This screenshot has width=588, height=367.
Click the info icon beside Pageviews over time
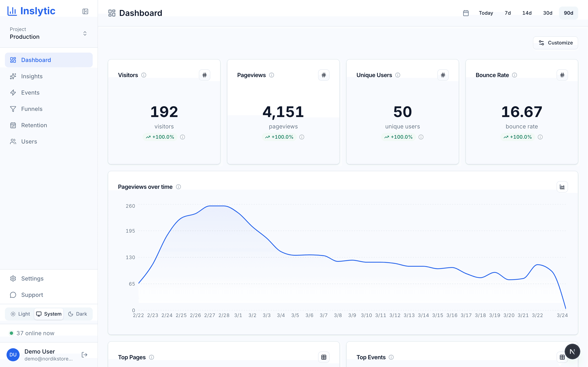coord(179,187)
